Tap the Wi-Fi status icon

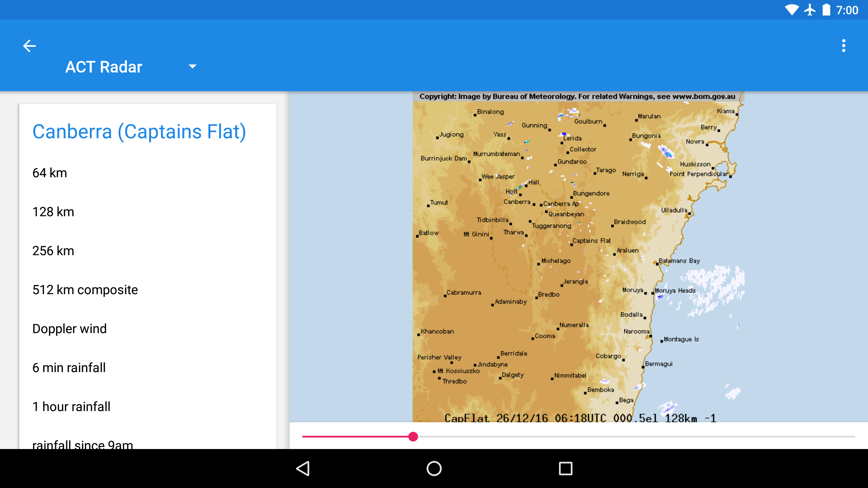(792, 10)
